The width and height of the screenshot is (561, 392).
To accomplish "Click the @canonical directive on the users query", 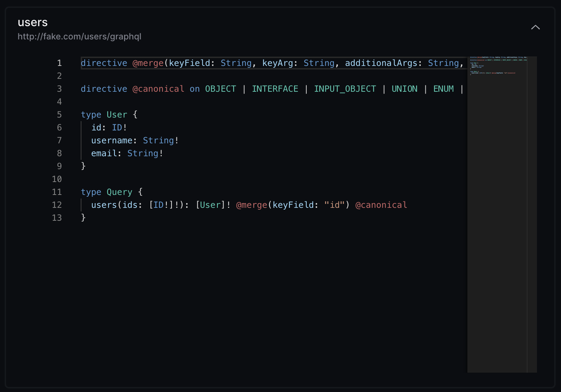I will (x=381, y=205).
